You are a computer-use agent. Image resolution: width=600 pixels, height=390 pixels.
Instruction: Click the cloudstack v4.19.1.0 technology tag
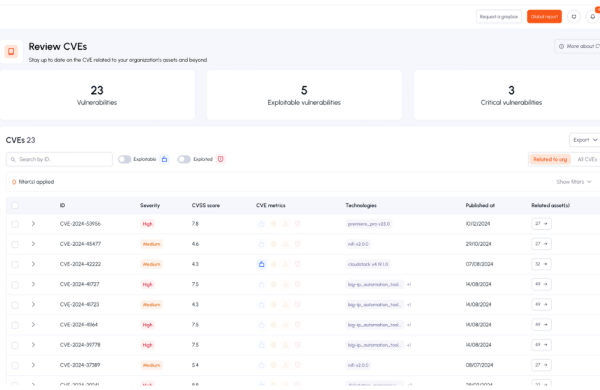368,264
